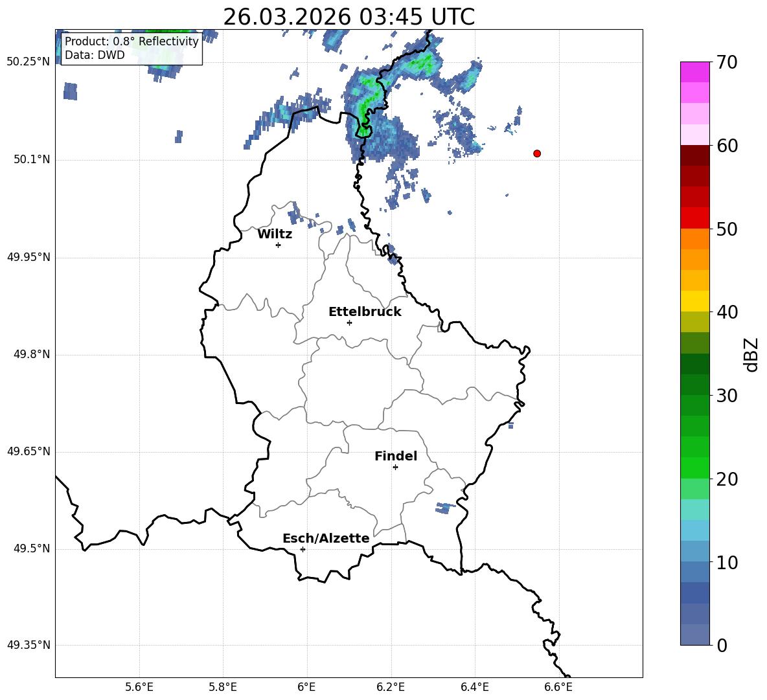Click the 30 tick on the colorbar
This screenshot has height=700, width=767.
(x=727, y=396)
